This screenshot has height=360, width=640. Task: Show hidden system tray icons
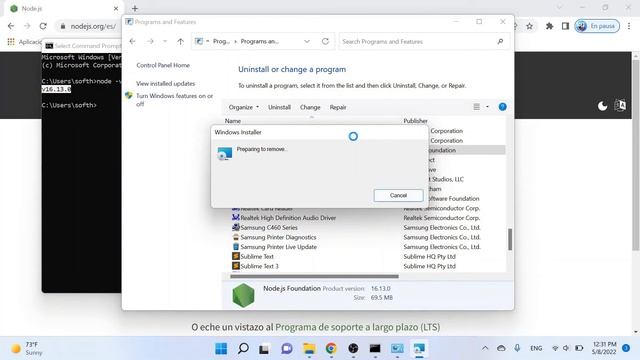coord(485,348)
